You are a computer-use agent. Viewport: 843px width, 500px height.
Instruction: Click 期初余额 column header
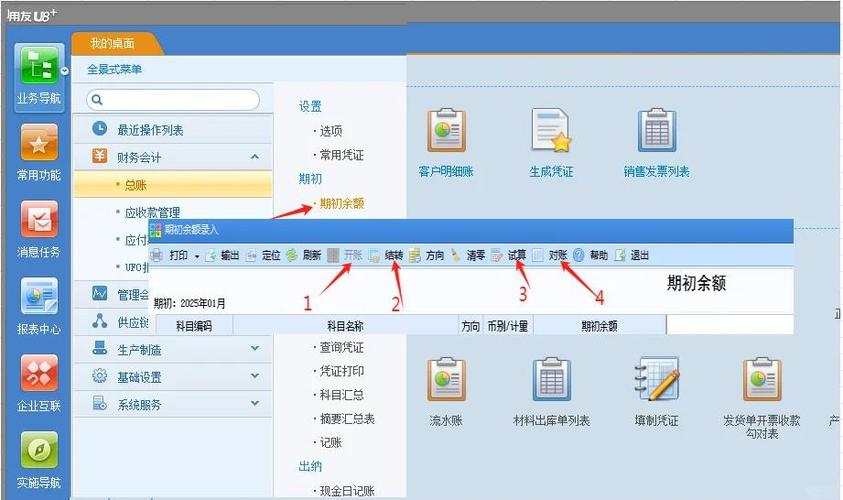coord(599,326)
